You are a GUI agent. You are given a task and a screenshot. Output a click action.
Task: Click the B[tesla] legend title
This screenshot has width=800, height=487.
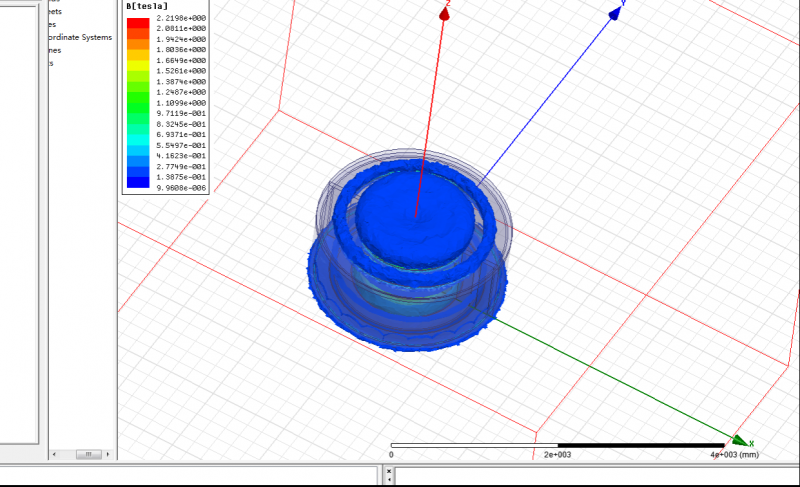tap(146, 7)
